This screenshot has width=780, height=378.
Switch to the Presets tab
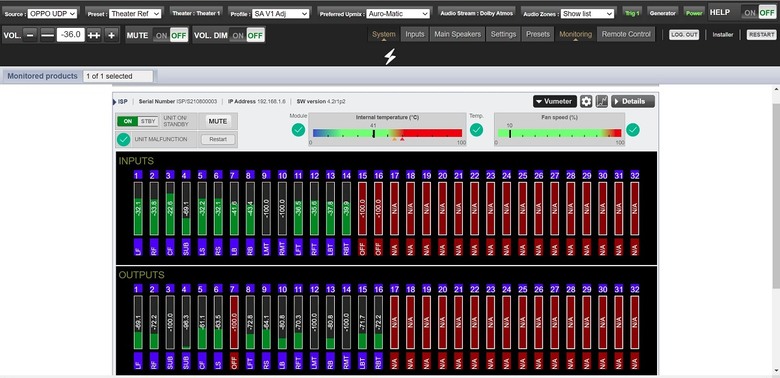(x=538, y=34)
